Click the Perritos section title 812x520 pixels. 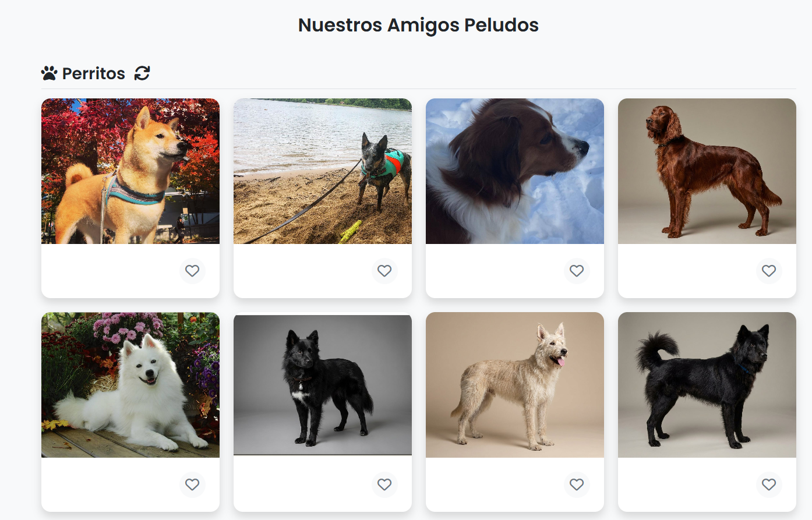(x=94, y=73)
